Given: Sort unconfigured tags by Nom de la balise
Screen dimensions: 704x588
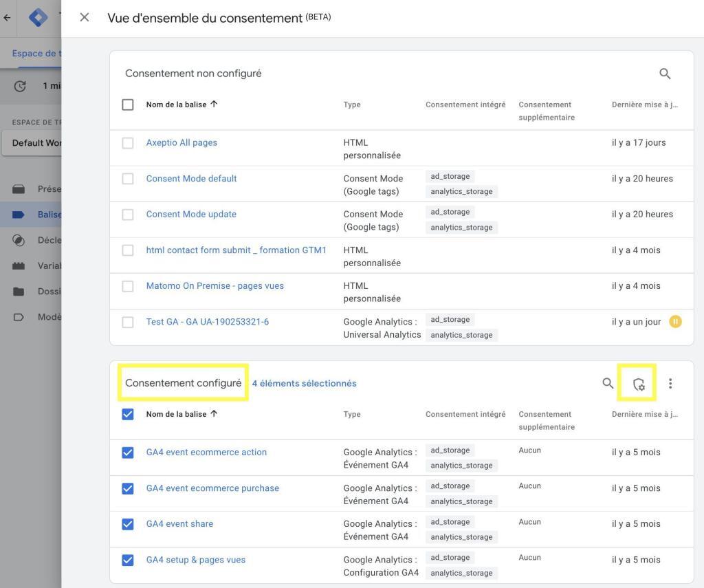Looking at the screenshot, I should (181, 105).
